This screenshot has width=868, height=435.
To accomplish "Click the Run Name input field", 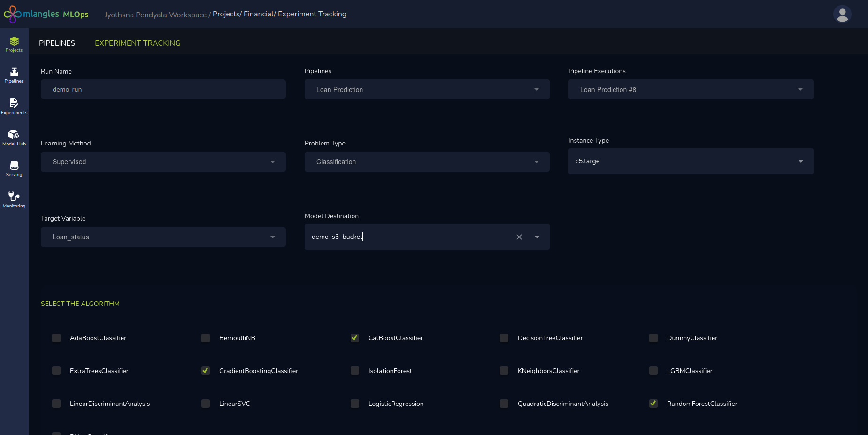I will click(163, 89).
